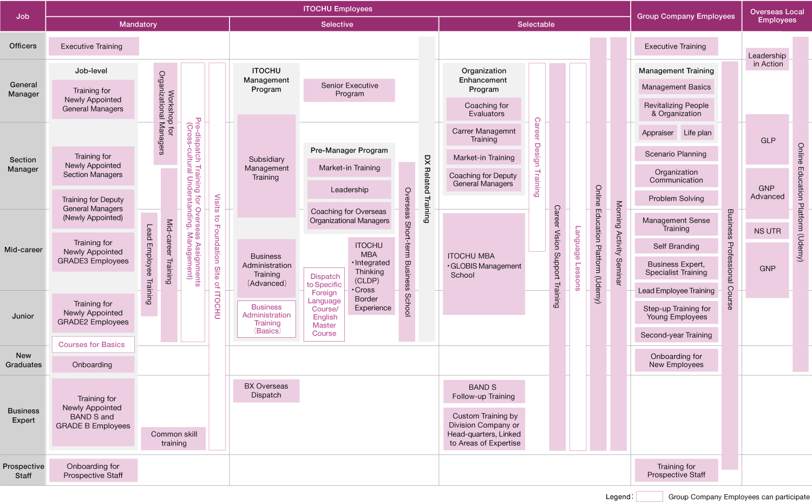Click the Career Vision Support Training bar
The width and height of the screenshot is (812, 504).
(x=557, y=257)
